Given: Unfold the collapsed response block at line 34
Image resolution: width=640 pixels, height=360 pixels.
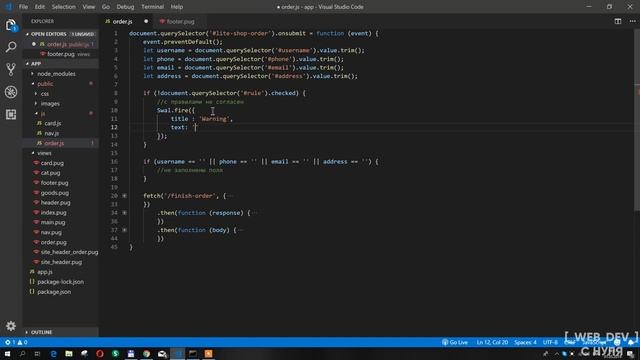Looking at the screenshot, I should point(124,213).
